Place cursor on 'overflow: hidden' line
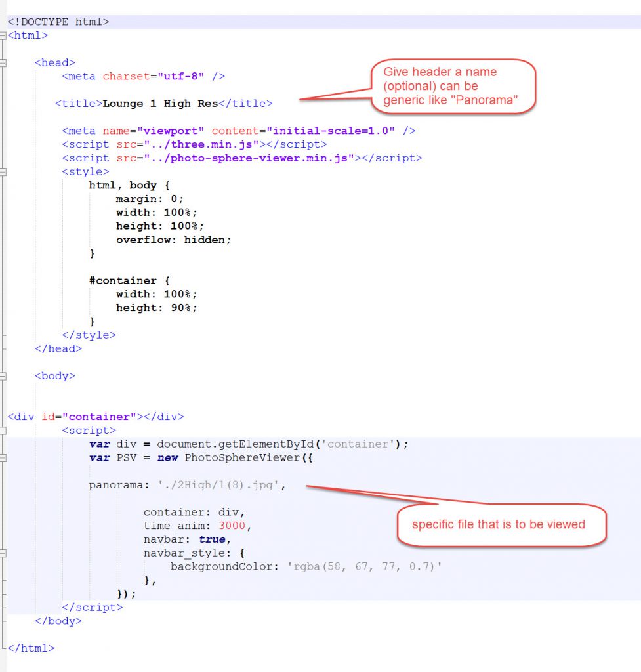 [x=174, y=240]
